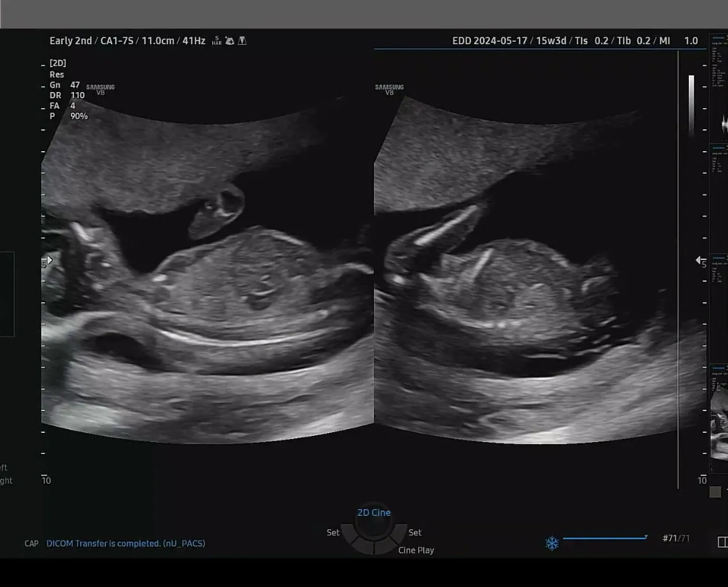The image size is (728, 587).
Task: Click the trapezoid scan-mode icon in header
Action: (x=243, y=41)
